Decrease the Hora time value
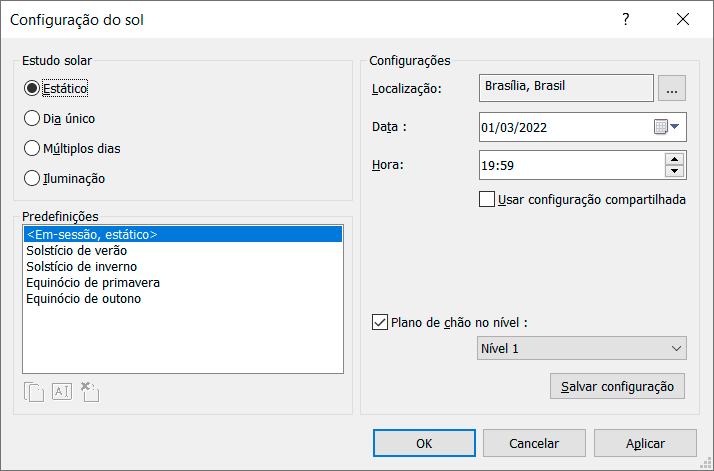This screenshot has height=471, width=714. 674,171
